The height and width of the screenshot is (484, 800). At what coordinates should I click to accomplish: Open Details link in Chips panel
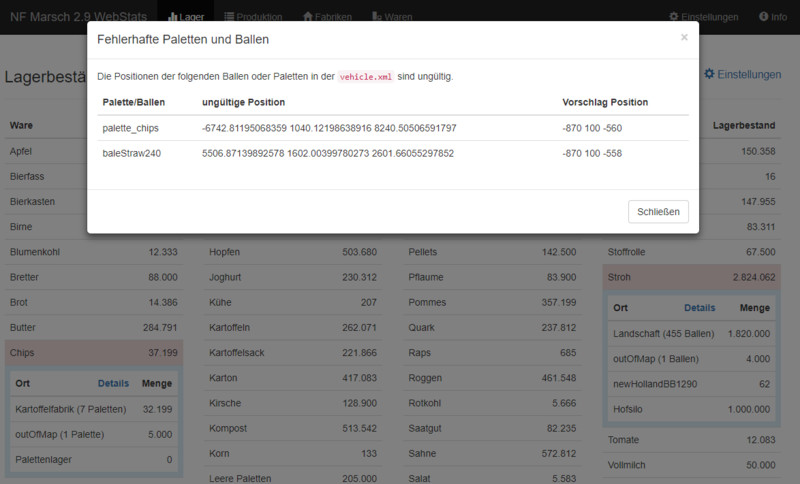click(113, 383)
